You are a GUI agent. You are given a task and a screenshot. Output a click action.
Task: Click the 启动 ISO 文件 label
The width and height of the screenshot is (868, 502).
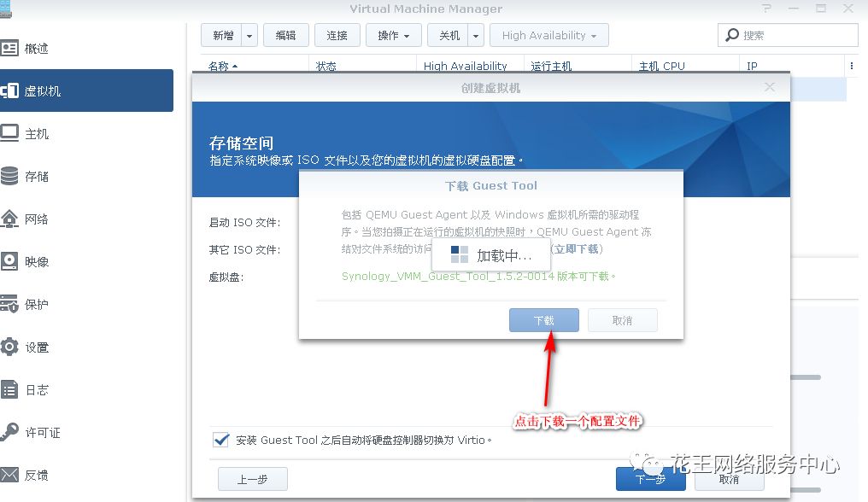(244, 223)
